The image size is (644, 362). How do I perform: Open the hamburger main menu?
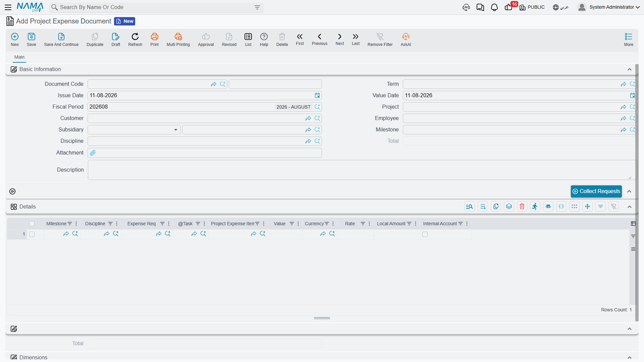(x=8, y=7)
